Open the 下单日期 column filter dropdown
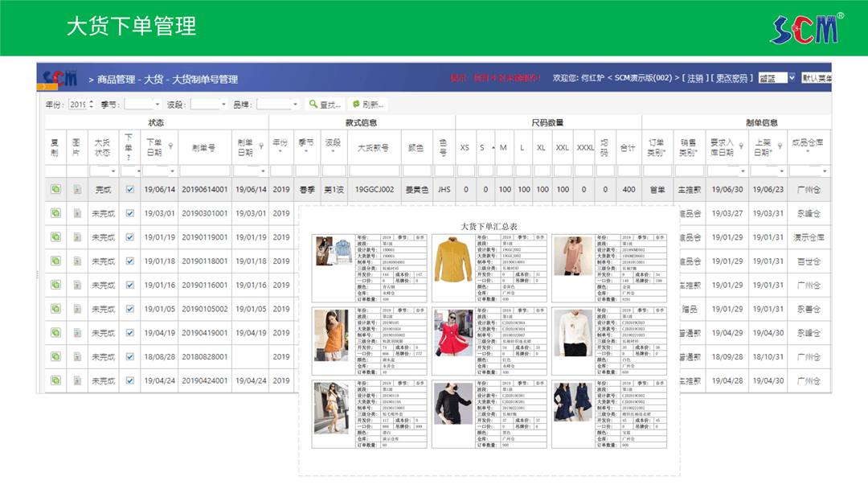 [x=172, y=171]
